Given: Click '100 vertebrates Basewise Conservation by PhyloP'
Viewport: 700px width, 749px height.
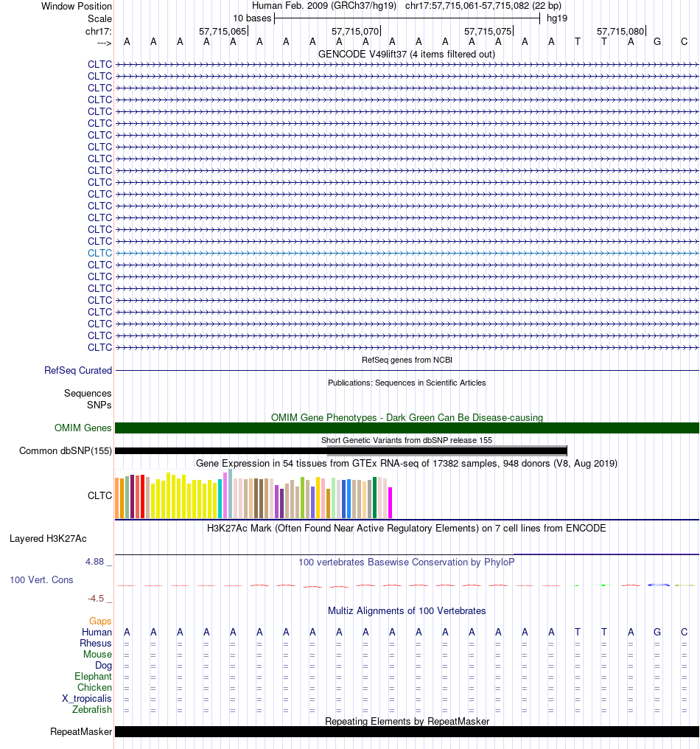Looking at the screenshot, I should tap(406, 562).
